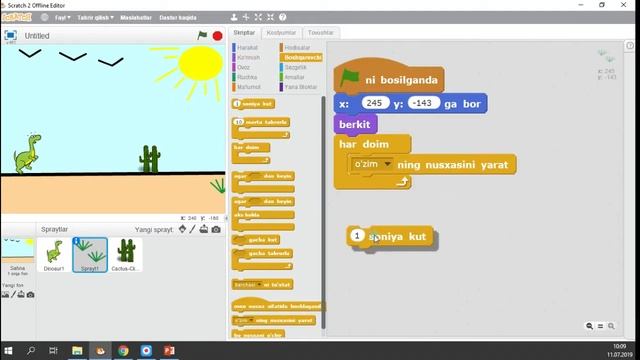The image size is (640, 360).
Task: Select the grow sprite tool
Action: [258, 17]
